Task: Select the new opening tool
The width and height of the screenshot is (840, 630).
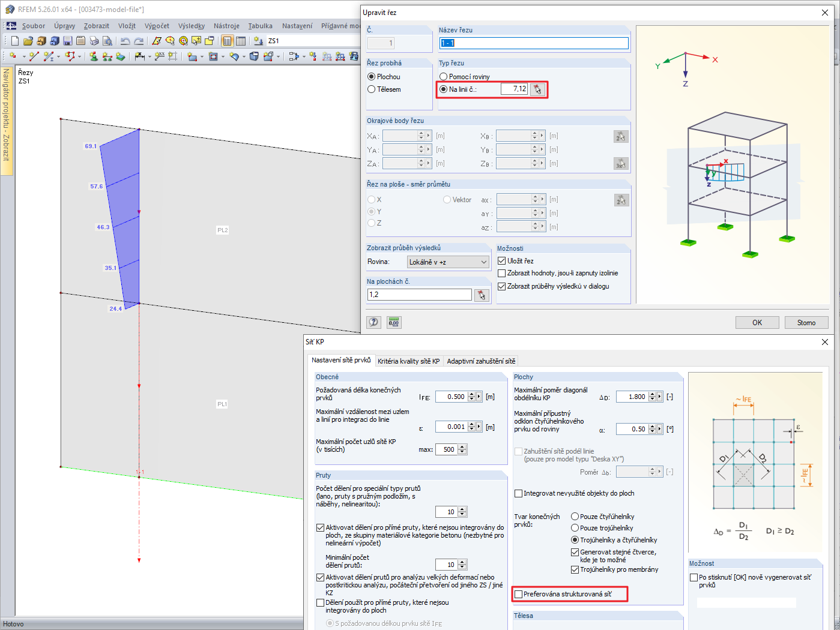Action: coord(213,56)
